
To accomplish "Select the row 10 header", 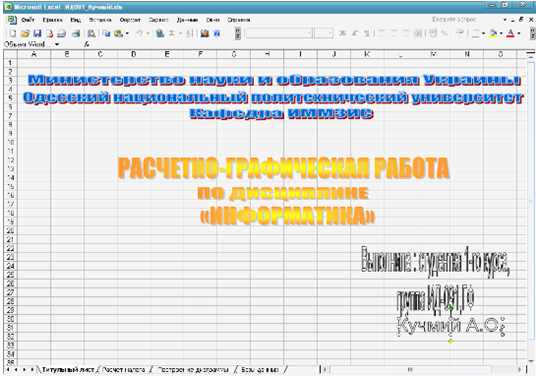I will coord(11,142).
